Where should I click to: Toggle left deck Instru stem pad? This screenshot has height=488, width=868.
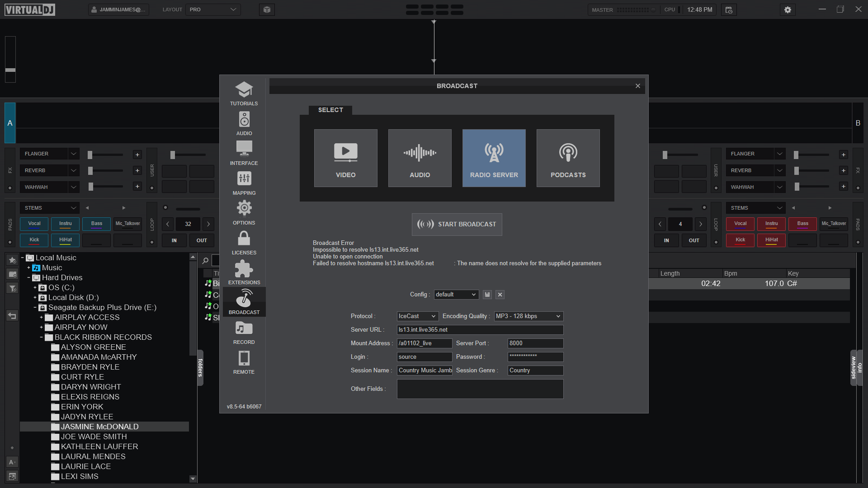(x=65, y=224)
